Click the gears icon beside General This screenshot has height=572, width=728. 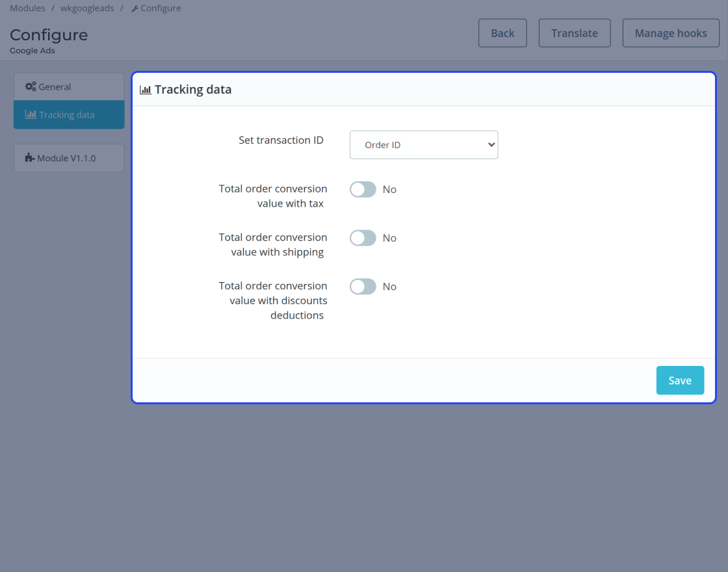(x=31, y=86)
